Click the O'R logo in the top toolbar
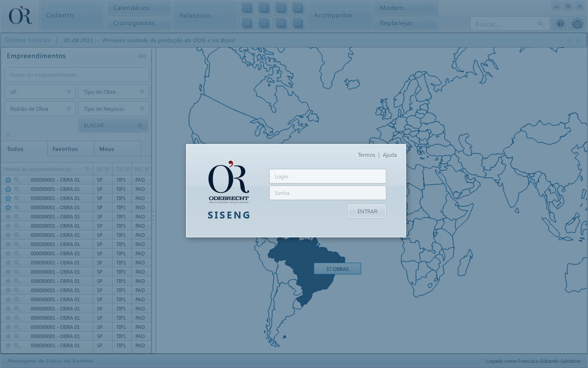Screen dimensions: 588x368 click(x=20, y=15)
